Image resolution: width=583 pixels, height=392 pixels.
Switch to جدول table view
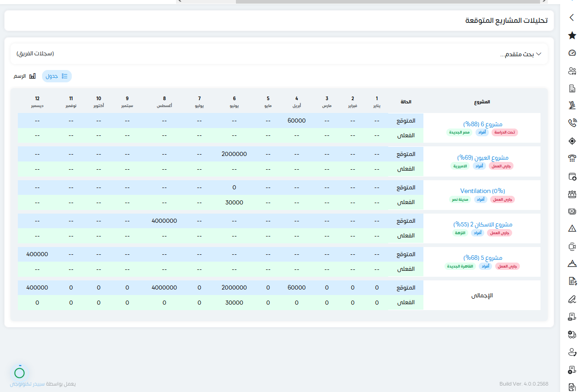pyautogui.click(x=57, y=76)
